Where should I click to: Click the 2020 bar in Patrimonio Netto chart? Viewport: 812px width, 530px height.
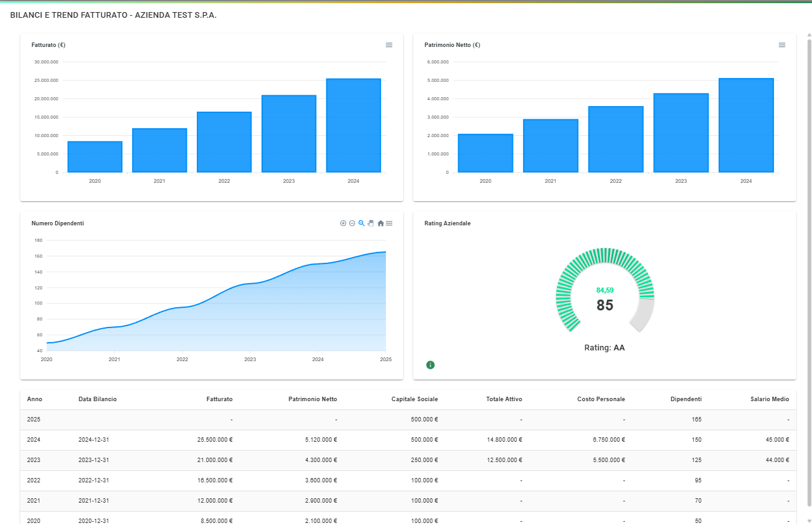click(x=485, y=152)
